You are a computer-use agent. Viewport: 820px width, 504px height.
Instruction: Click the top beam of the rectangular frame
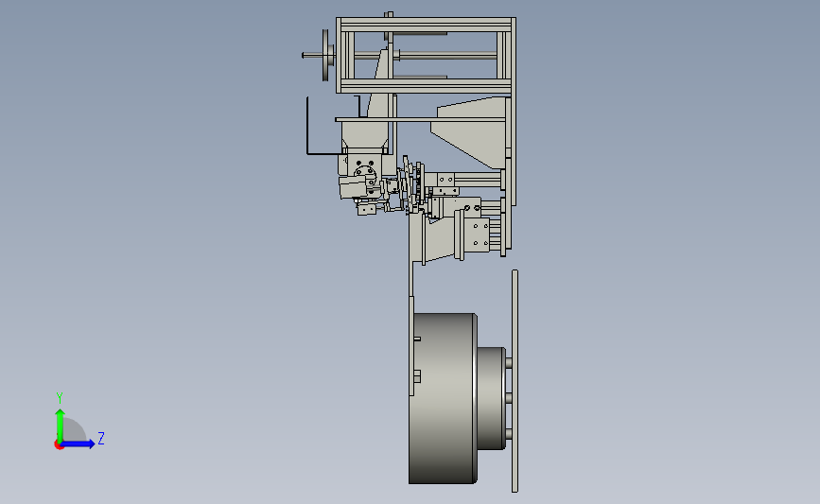click(426, 25)
